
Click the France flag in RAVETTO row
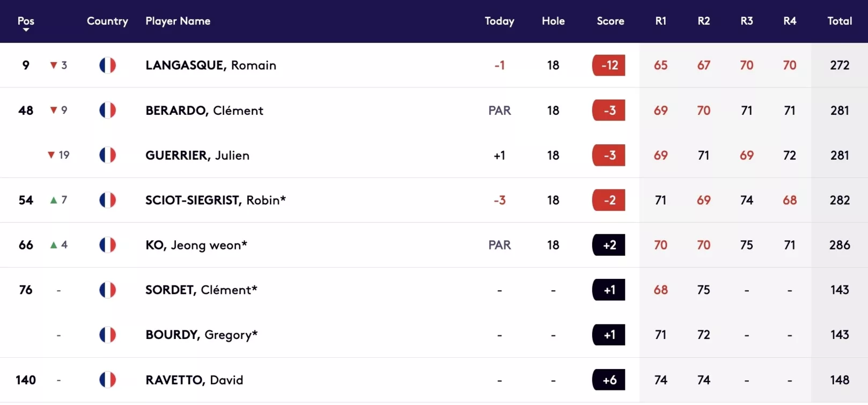[x=107, y=380]
